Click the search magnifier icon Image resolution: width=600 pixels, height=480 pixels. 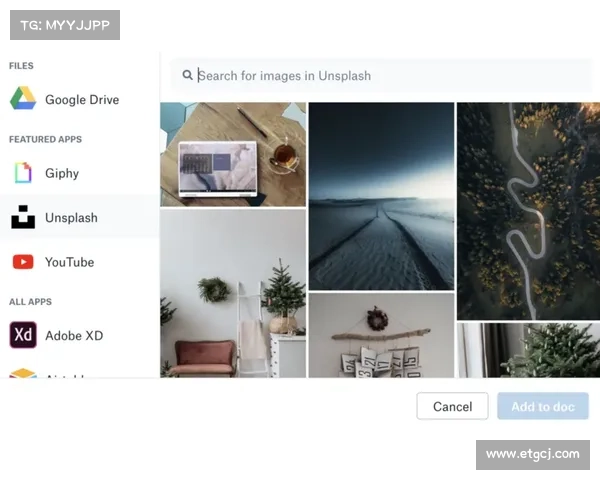point(188,75)
